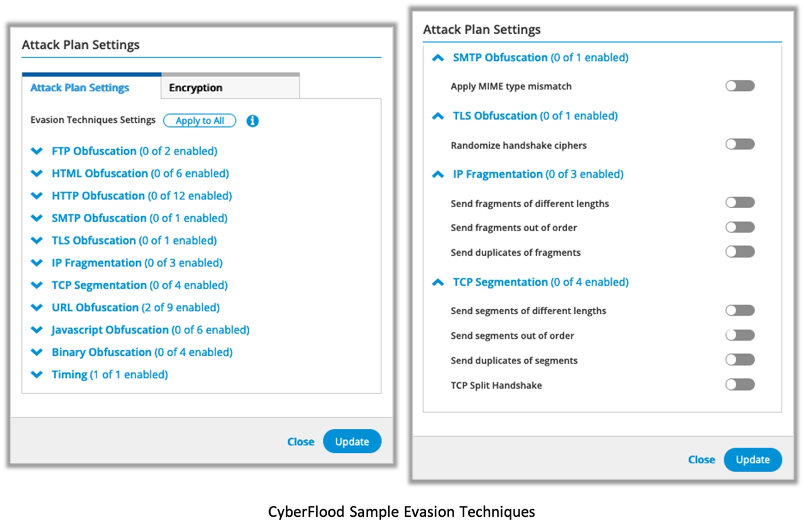
Task: Click the chevron next to Javascript Obfuscation
Action: pyautogui.click(x=37, y=330)
